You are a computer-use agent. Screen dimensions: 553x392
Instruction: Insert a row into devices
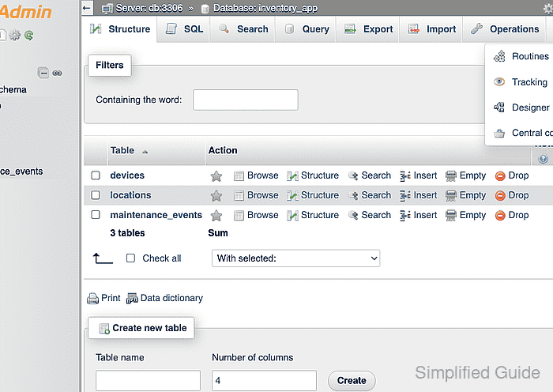click(418, 175)
